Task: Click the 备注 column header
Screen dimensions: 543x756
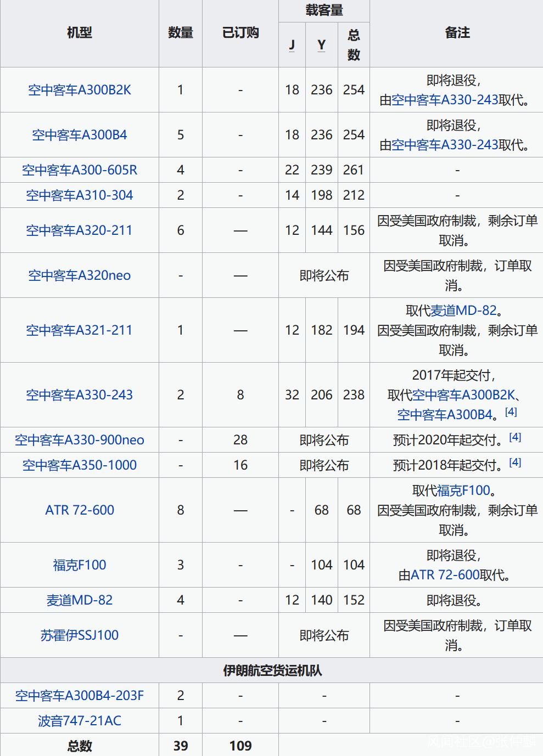Action: point(457,33)
